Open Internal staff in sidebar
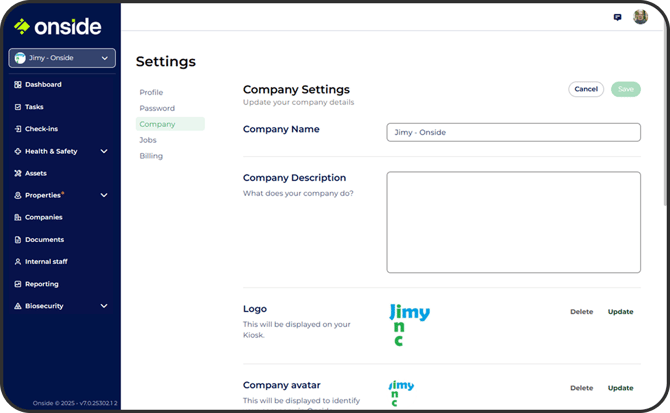670x413 pixels. (46, 262)
